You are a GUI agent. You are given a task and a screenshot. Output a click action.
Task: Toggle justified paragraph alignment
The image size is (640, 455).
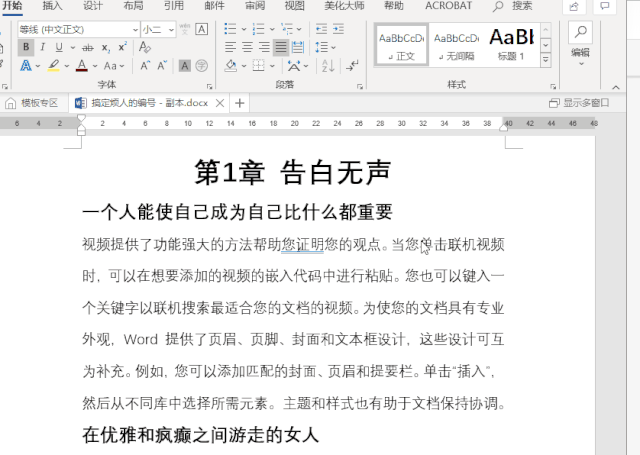(x=282, y=47)
